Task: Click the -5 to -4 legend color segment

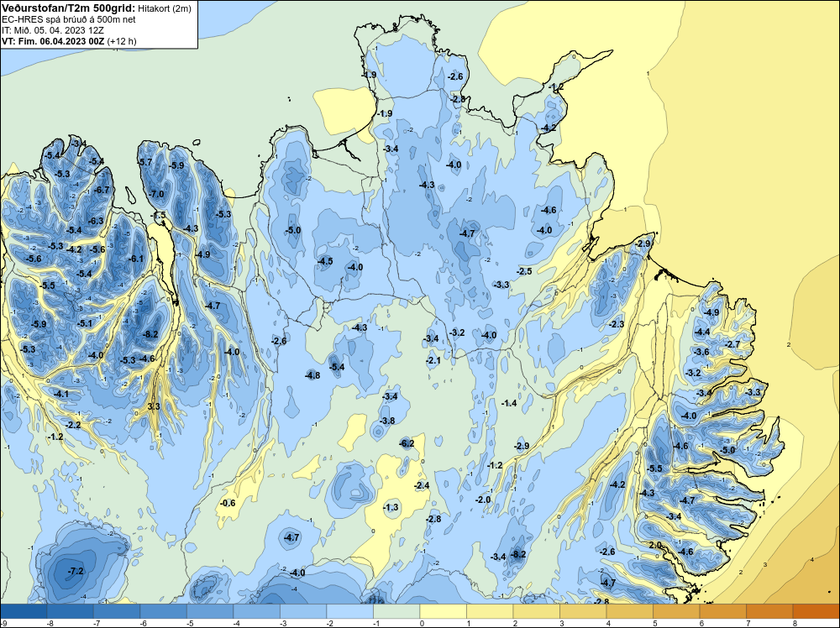Action: 210,611
